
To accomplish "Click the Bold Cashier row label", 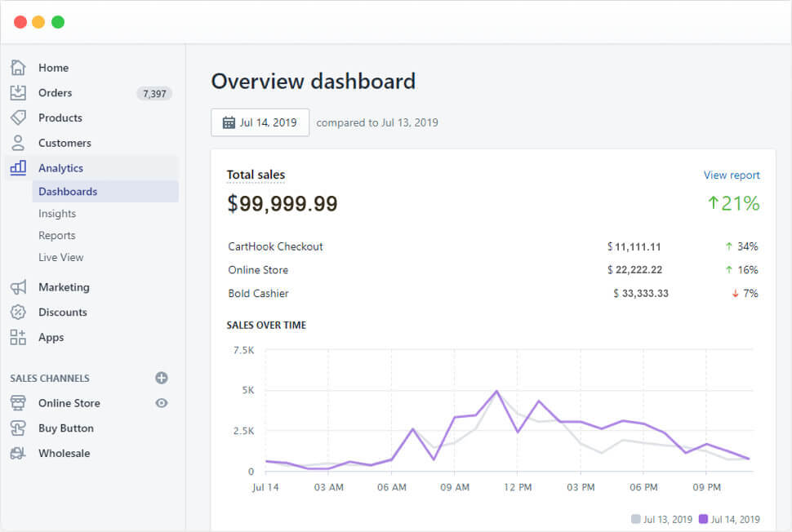I will (x=258, y=293).
